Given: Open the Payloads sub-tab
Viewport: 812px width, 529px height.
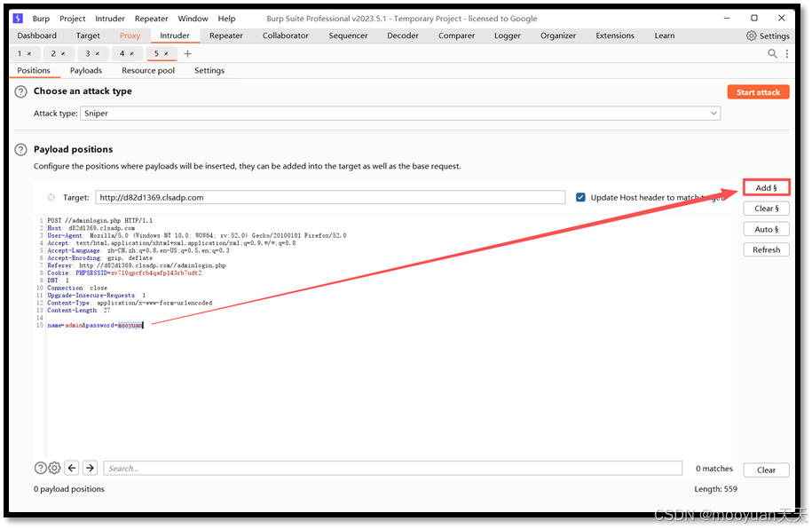Looking at the screenshot, I should (86, 70).
